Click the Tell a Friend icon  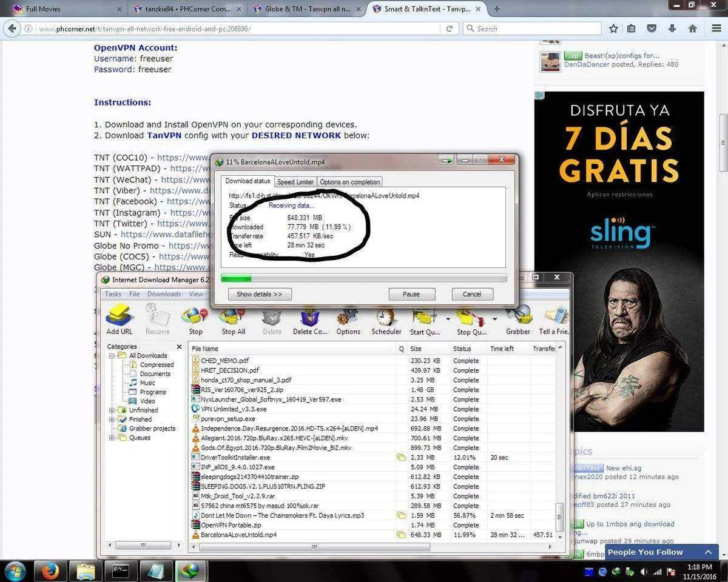(553, 321)
